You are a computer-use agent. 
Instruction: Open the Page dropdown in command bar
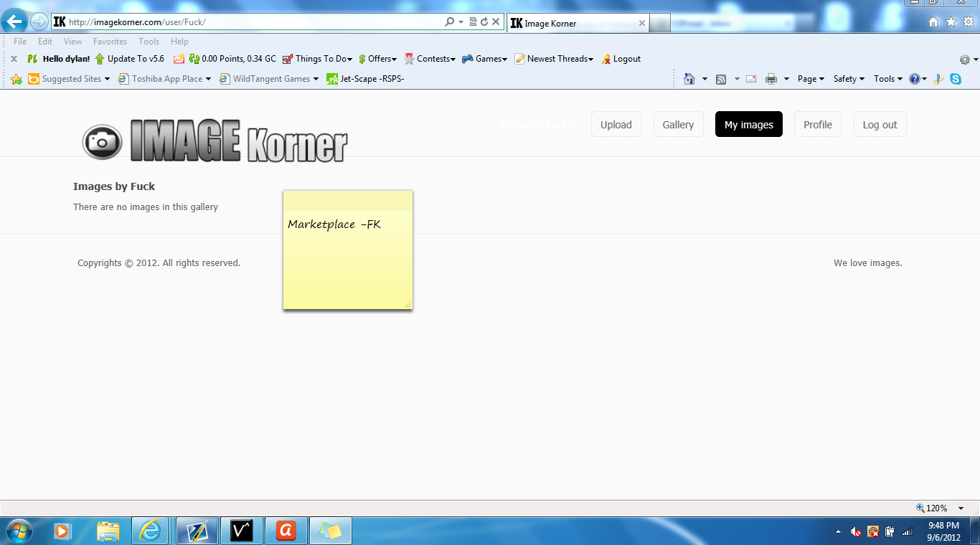(811, 79)
